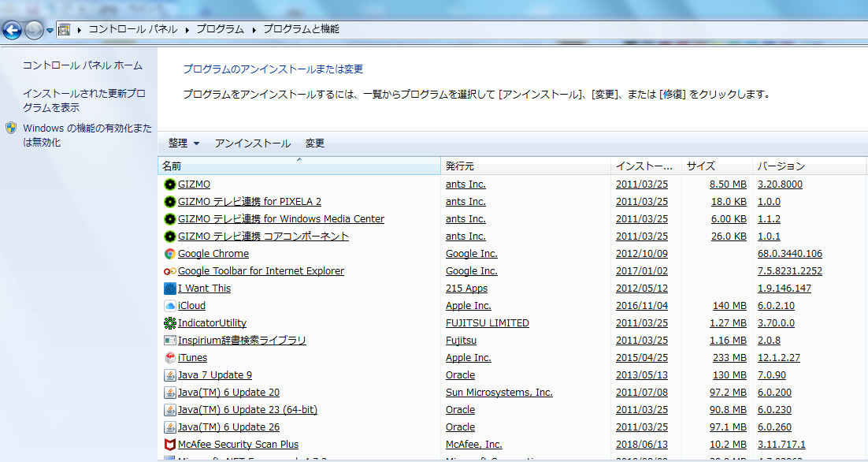
Task: Select the iTunes program name
Action: (193, 358)
